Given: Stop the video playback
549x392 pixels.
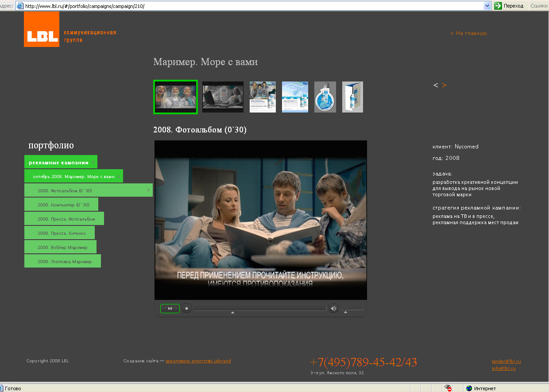Looking at the screenshot, I should coord(187,308).
